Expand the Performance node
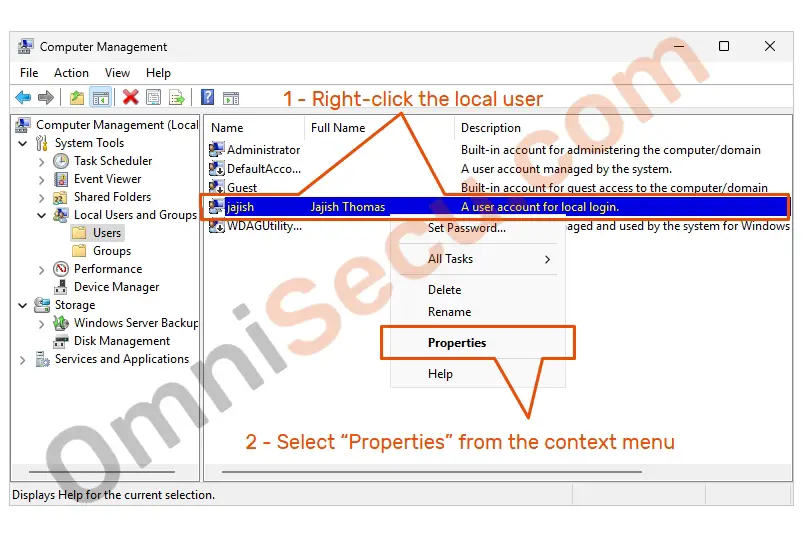Image resolution: width=803 pixels, height=535 pixels. click(x=41, y=270)
